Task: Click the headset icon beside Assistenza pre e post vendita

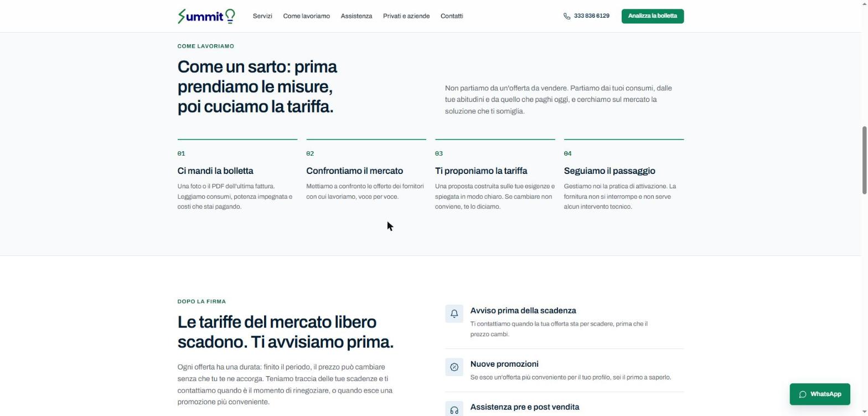Action: point(454,409)
